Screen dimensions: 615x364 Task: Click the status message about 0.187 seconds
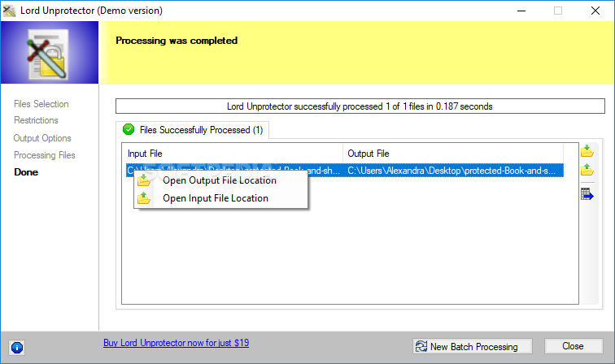(x=360, y=106)
